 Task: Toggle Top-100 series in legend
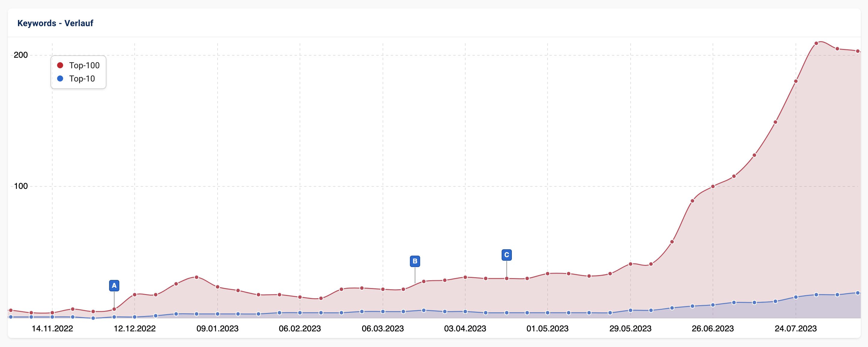tap(84, 66)
